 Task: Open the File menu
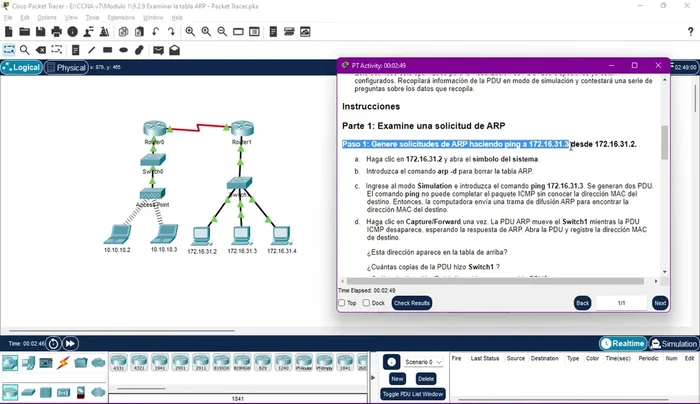coord(8,17)
